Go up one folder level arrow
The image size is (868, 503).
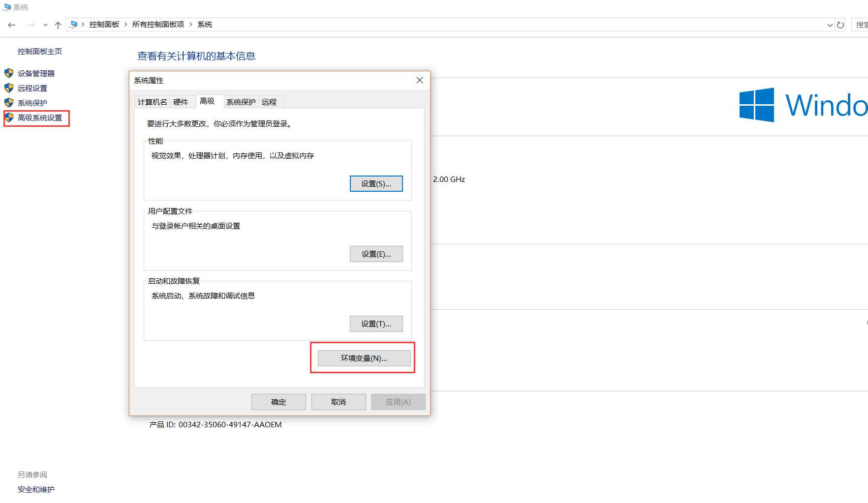58,25
